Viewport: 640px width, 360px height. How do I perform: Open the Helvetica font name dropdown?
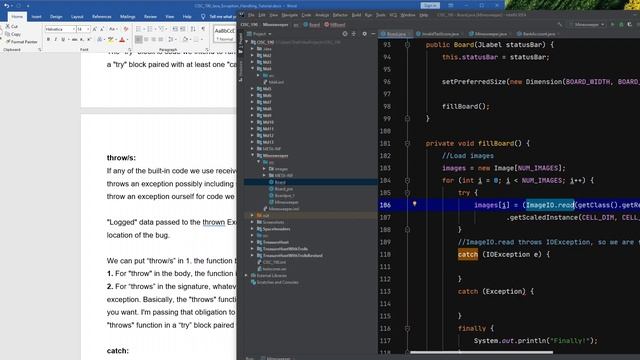[74, 29]
